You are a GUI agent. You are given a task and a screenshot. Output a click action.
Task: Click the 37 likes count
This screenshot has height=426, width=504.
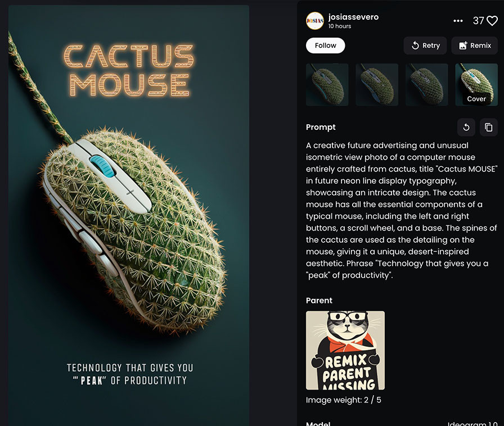tap(478, 21)
